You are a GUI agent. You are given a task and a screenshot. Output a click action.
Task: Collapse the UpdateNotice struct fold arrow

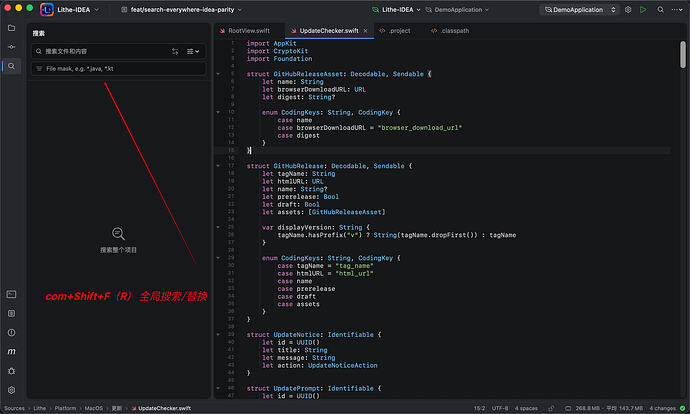[218, 334]
